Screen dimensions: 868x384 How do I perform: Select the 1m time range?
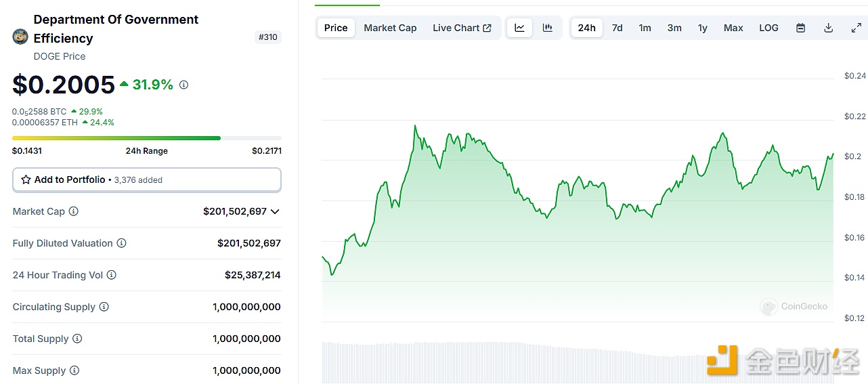click(x=645, y=28)
